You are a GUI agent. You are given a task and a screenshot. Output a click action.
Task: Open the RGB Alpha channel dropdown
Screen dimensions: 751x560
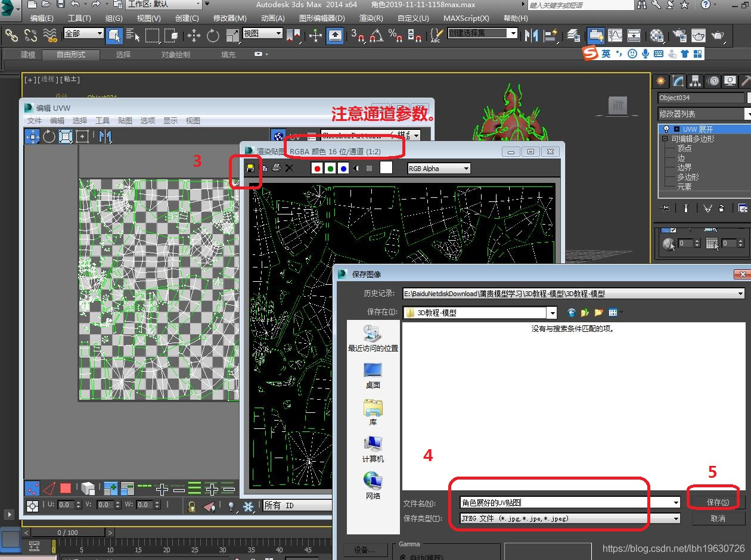[439, 169]
